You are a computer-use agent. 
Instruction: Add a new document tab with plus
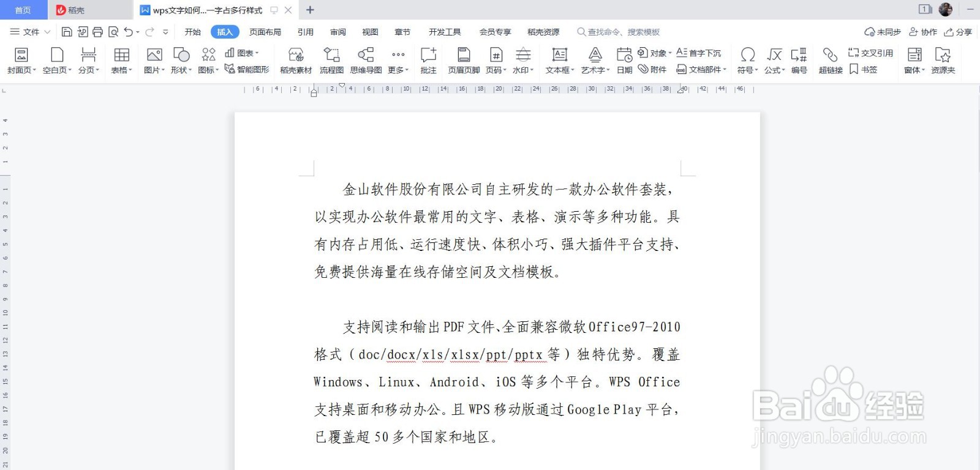tap(310, 10)
